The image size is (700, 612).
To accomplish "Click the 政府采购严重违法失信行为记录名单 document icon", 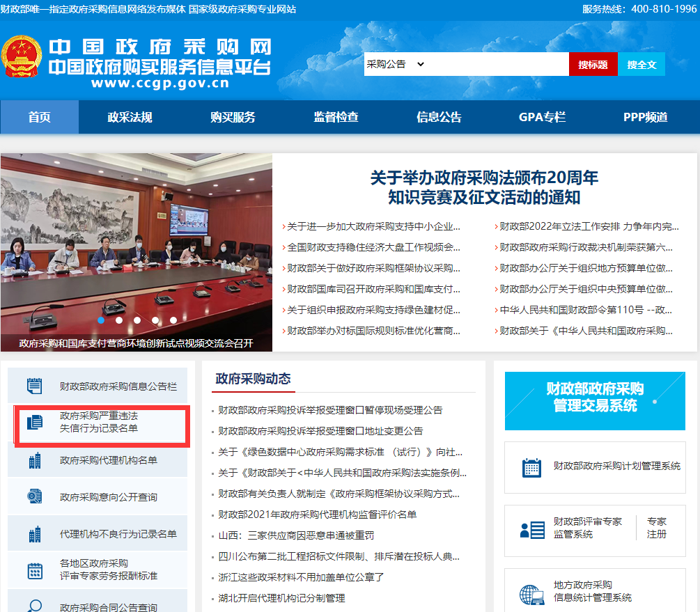I will (x=34, y=422).
